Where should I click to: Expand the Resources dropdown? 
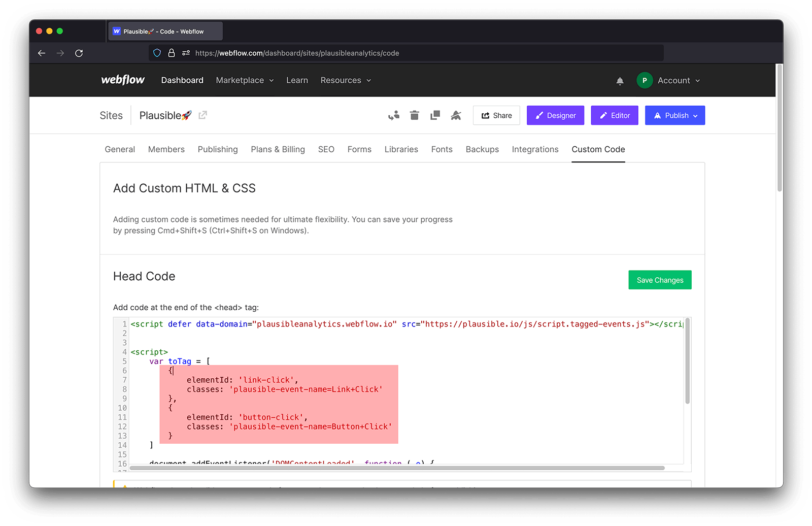point(345,80)
